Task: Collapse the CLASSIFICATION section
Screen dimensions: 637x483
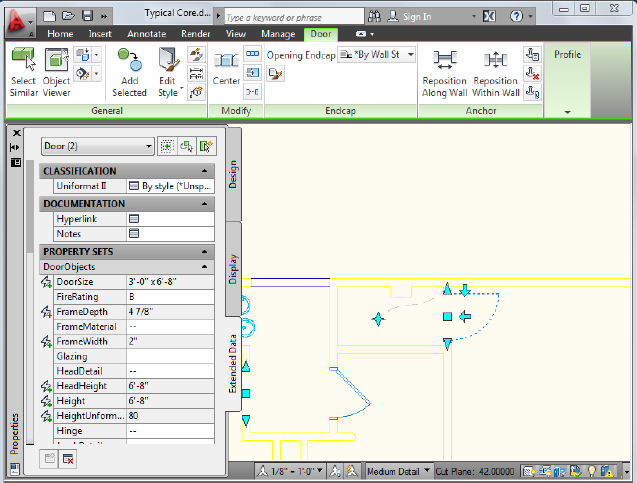Action: coord(205,171)
